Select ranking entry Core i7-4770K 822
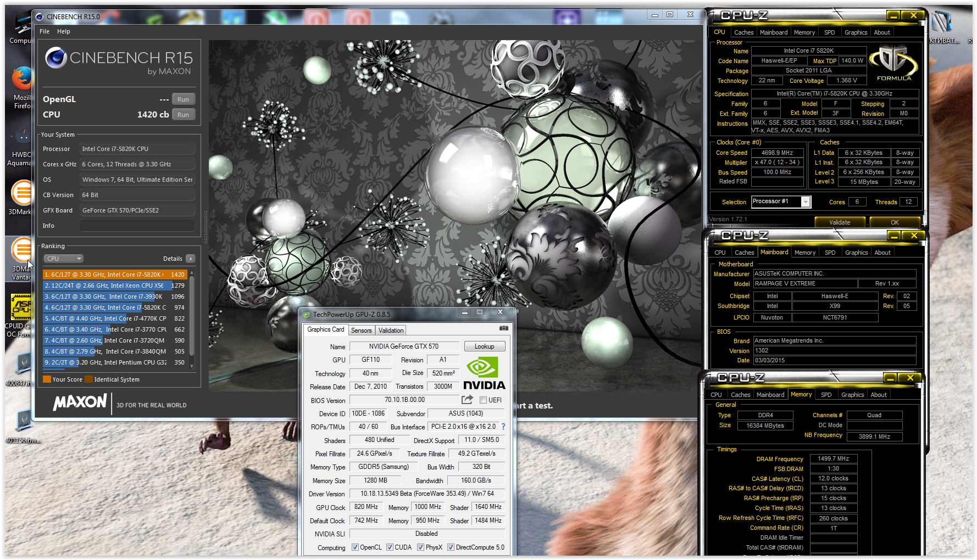 click(115, 318)
